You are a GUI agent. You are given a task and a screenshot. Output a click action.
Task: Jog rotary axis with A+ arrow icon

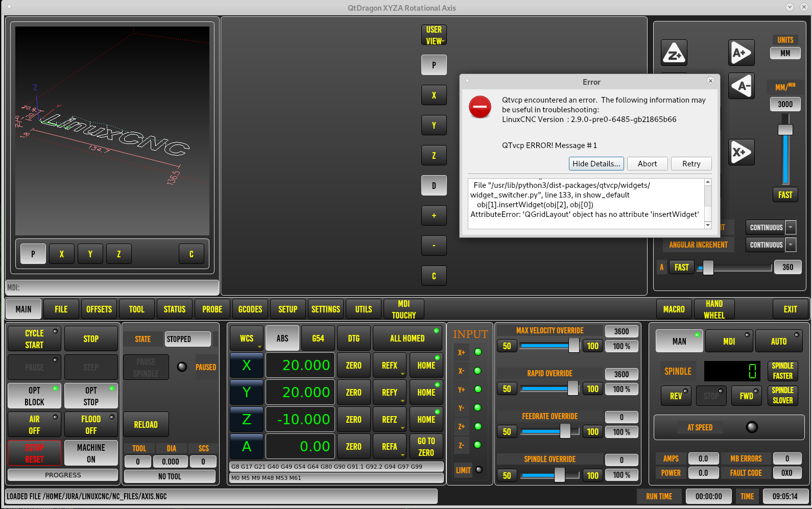pos(741,53)
